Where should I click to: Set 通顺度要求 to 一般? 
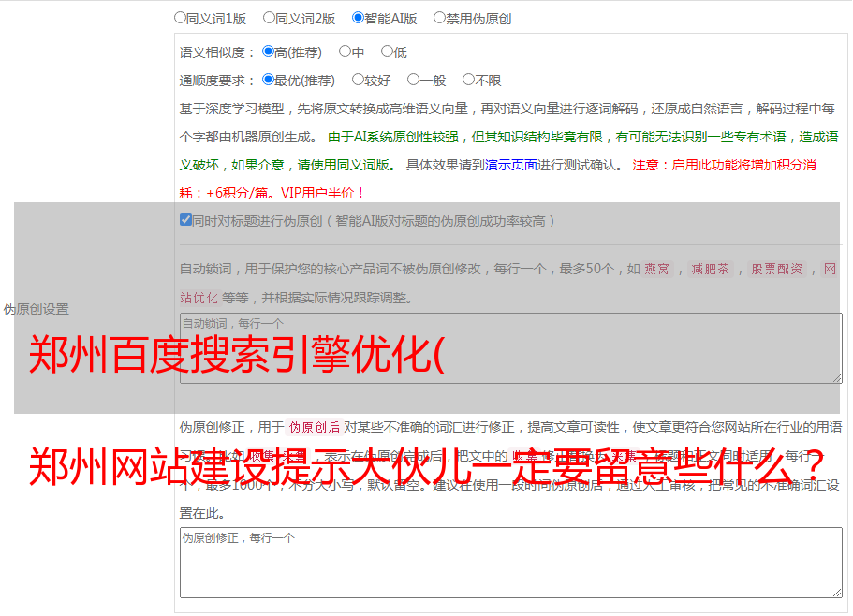coord(413,80)
